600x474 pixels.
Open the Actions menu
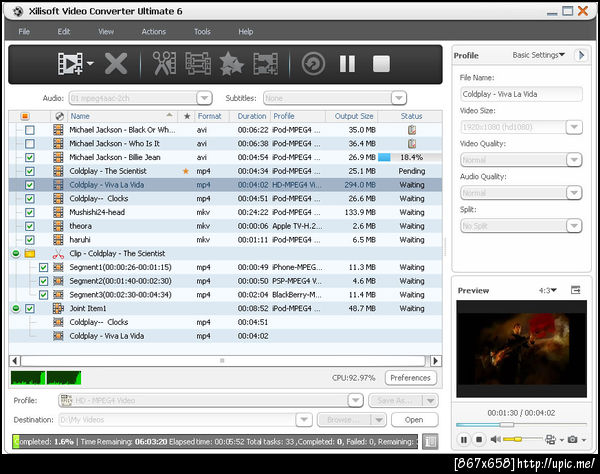[x=153, y=31]
